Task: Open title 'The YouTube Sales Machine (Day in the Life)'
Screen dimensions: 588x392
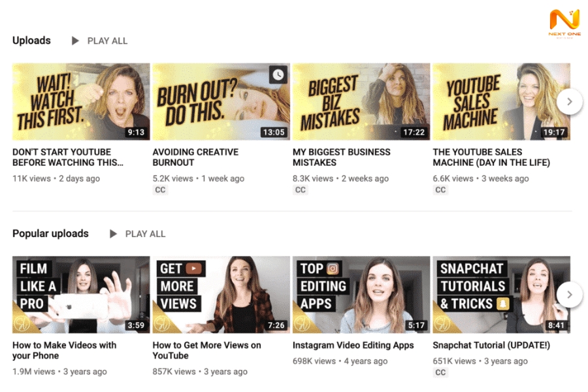Action: pyautogui.click(x=491, y=157)
